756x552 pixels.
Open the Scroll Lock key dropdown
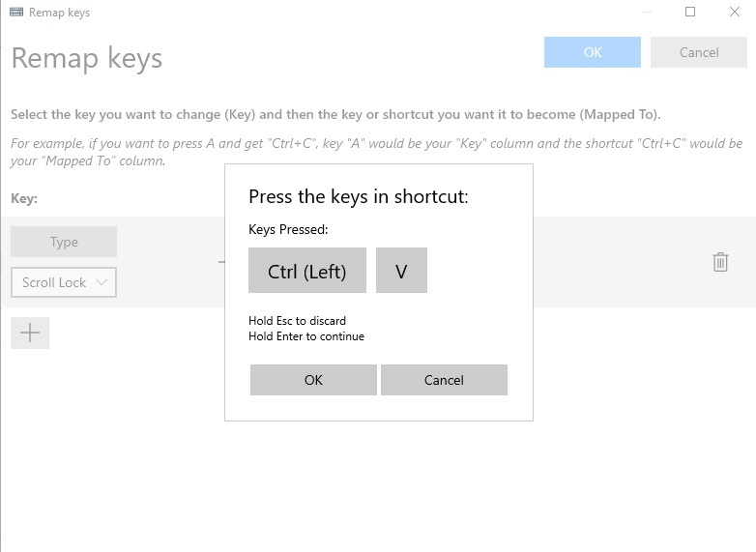(64, 282)
